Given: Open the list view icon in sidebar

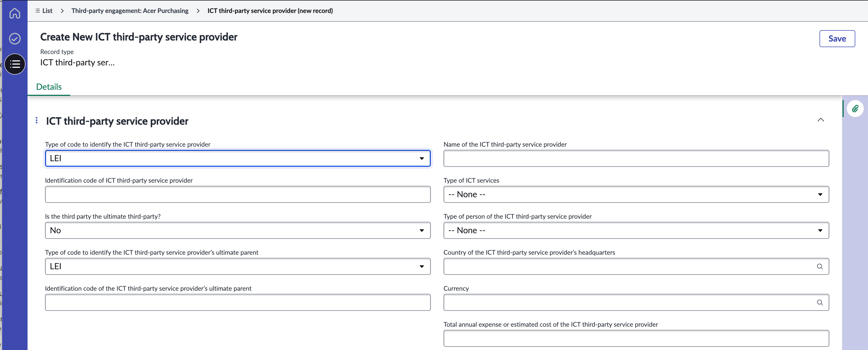Looking at the screenshot, I should click(15, 64).
